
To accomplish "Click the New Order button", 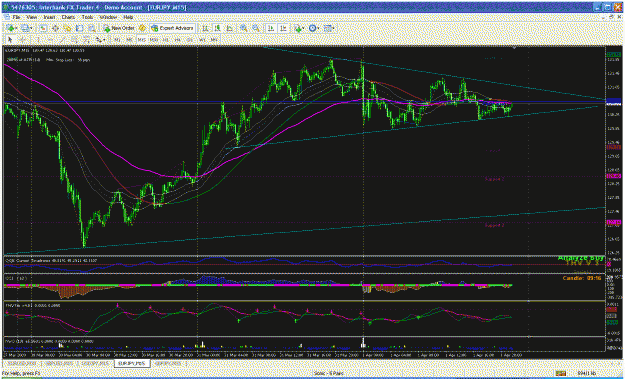I will coord(118,28).
